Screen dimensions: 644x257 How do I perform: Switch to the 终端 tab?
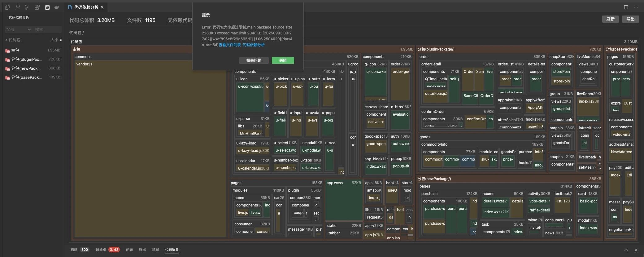point(155,250)
